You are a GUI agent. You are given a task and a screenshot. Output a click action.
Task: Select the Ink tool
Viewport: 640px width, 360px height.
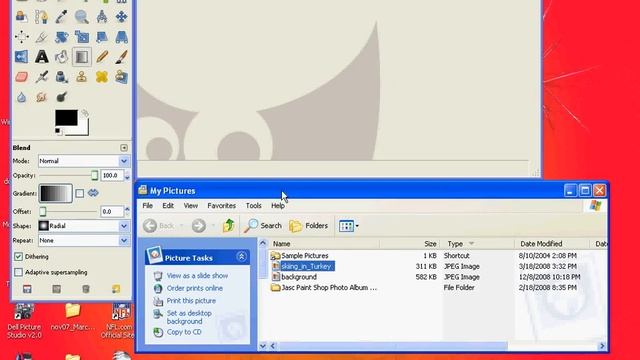pos(62,77)
